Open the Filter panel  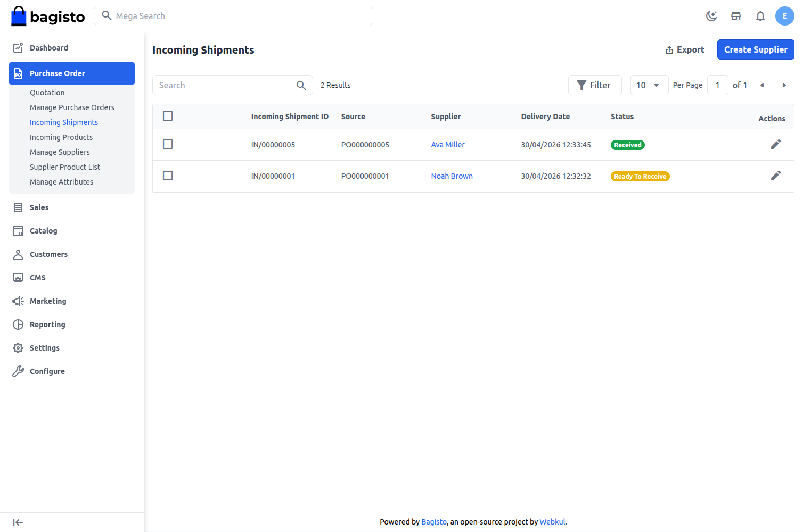click(x=595, y=85)
